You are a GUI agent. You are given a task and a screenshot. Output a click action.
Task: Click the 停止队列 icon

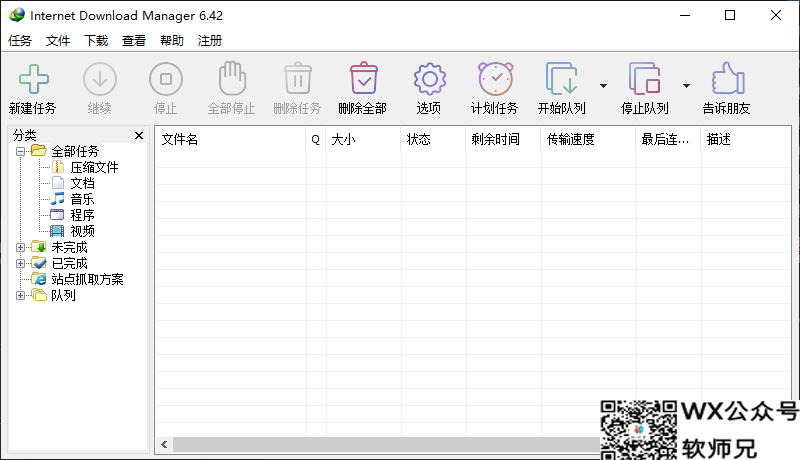pos(644,79)
